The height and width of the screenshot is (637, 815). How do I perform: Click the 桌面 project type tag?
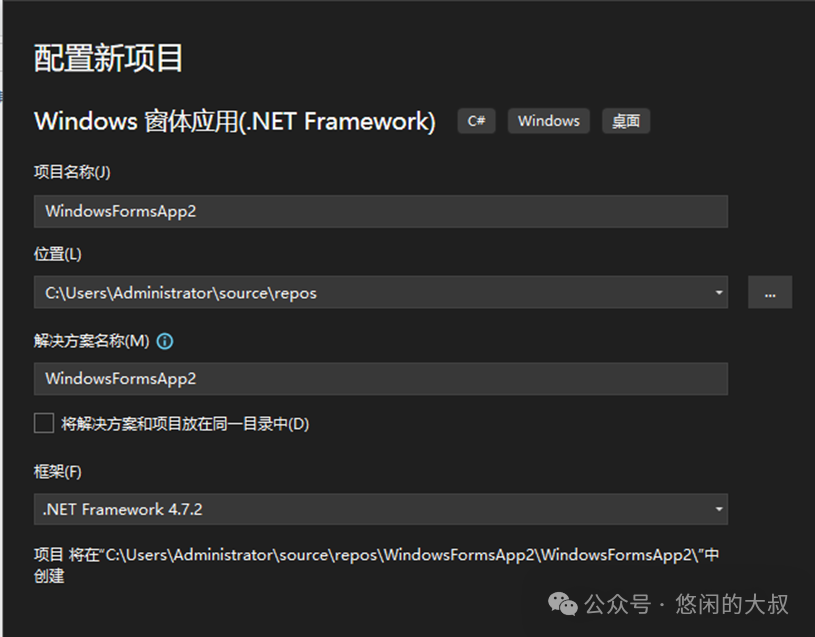(626, 121)
